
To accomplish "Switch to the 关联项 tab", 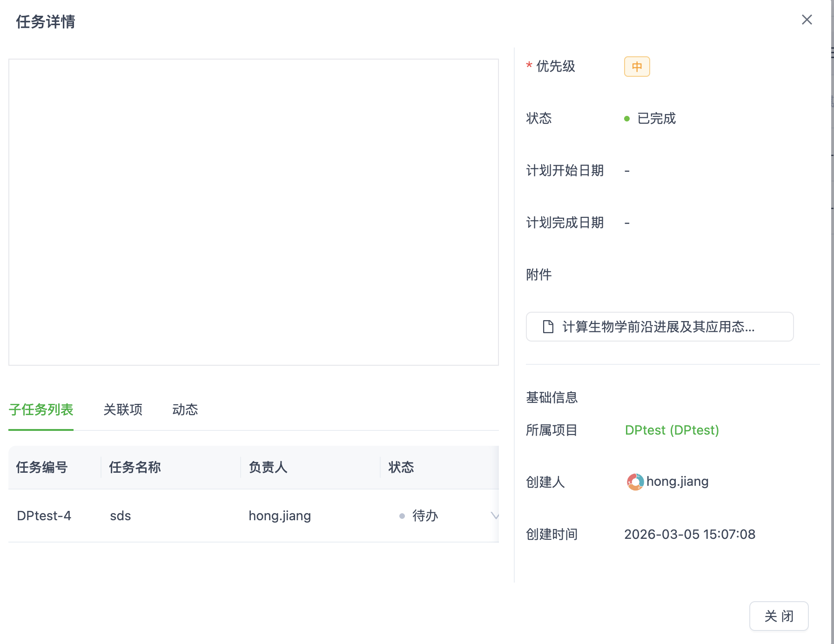I will point(123,410).
